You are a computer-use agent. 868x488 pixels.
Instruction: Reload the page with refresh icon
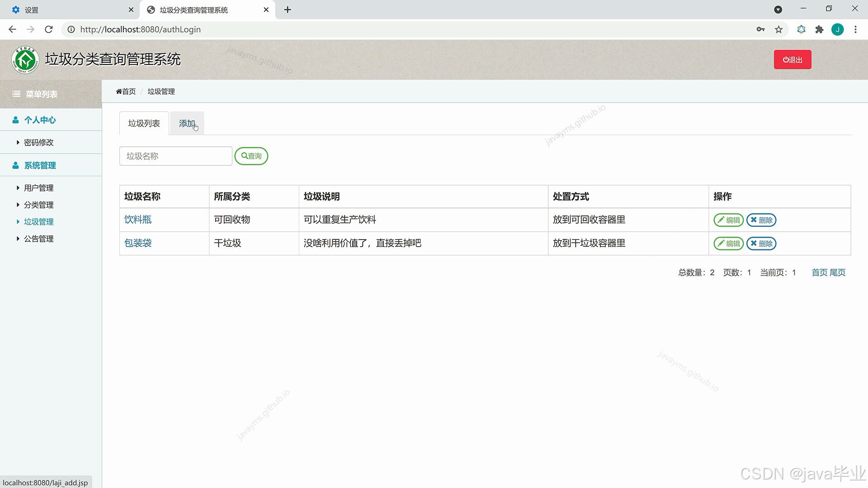point(49,29)
